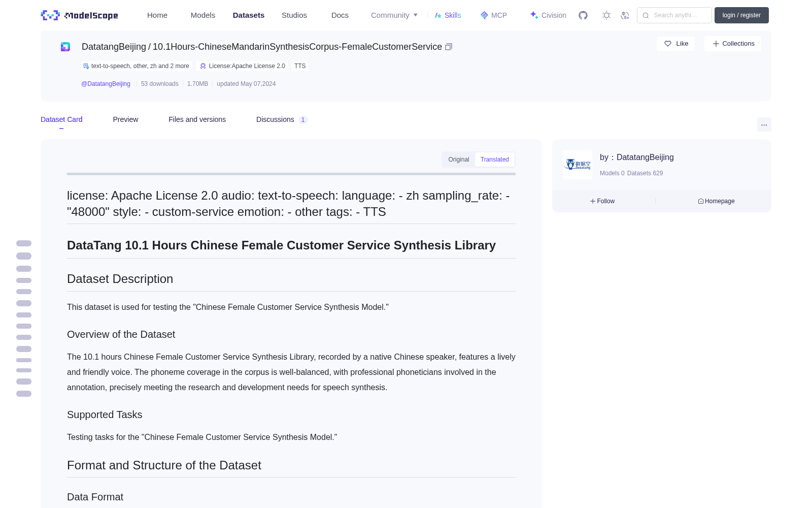Click the Datasets 629 count in author card
The image size is (812, 508).
pyautogui.click(x=645, y=173)
